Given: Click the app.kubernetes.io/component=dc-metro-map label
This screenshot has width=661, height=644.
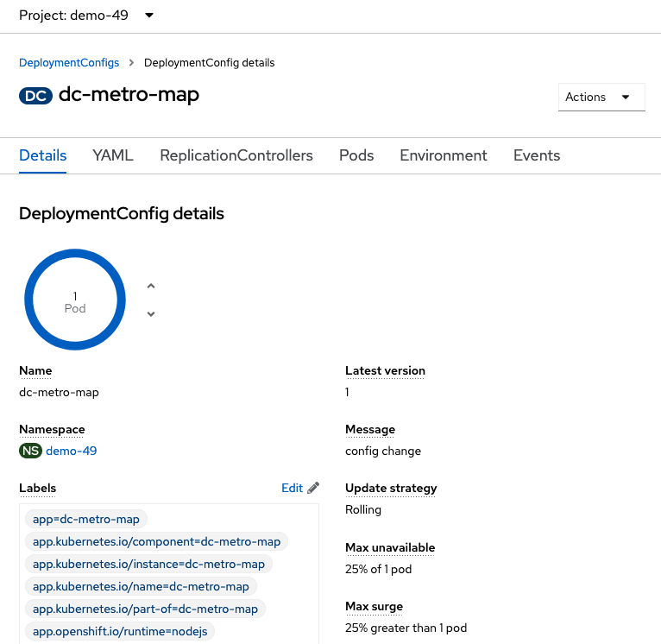Looking at the screenshot, I should pos(156,541).
